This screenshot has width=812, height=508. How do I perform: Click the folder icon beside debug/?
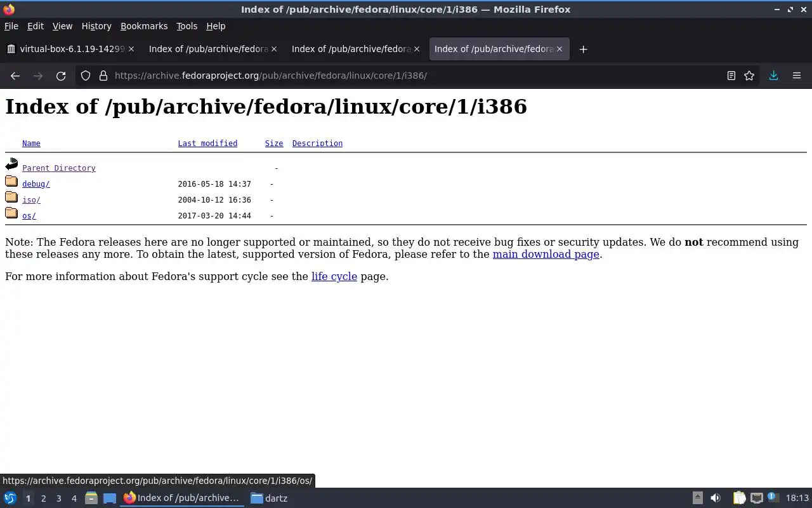click(11, 182)
